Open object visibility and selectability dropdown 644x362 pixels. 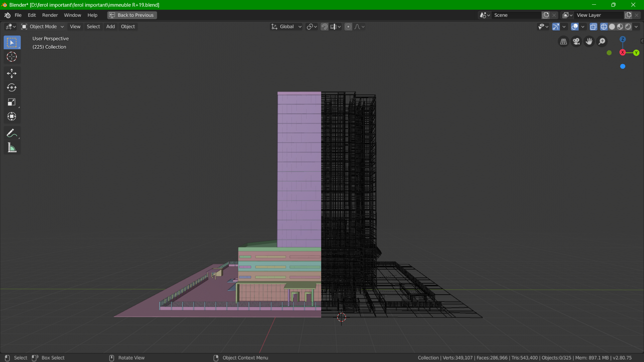tap(543, 27)
